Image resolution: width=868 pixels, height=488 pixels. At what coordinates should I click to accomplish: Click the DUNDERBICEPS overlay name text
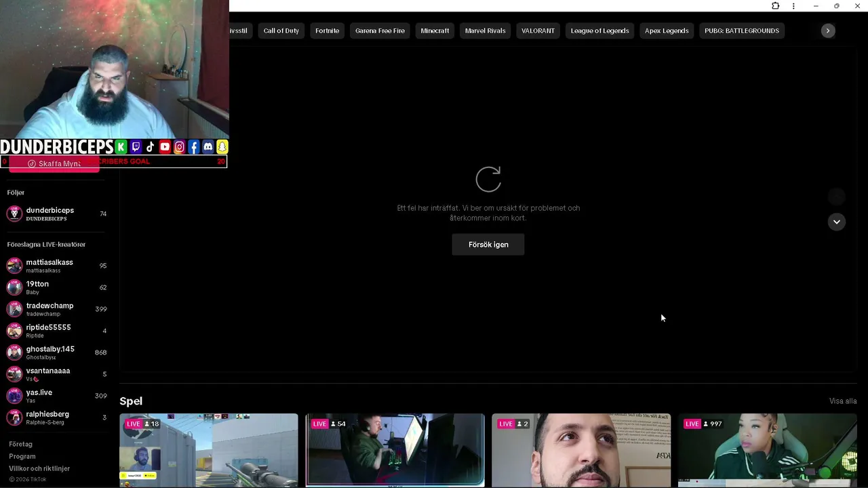pos(56,147)
